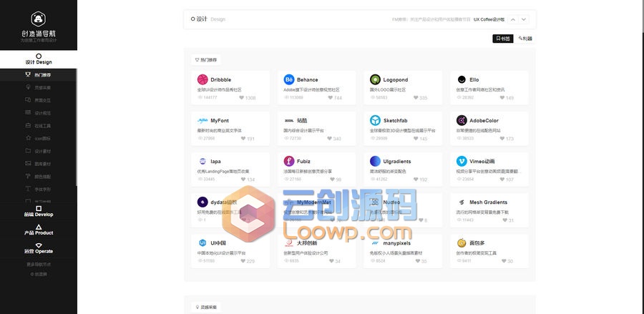Click the 灵感采集 section heading tag
The width and height of the screenshot is (644, 314).
[x=206, y=307]
